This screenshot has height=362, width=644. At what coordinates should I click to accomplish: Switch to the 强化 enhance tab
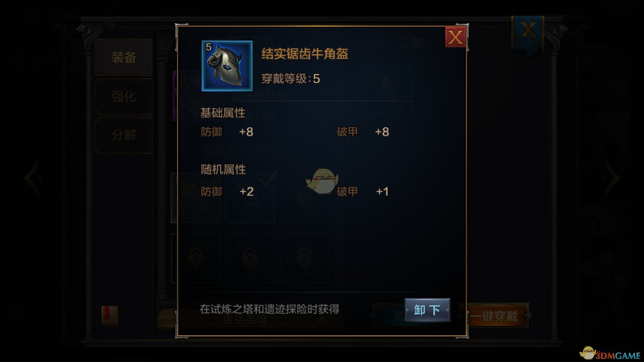[x=124, y=97]
